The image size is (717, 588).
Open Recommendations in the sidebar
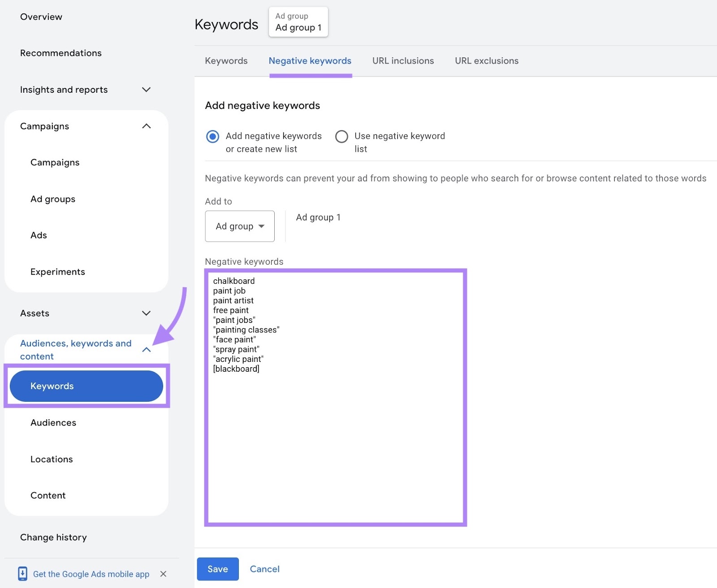[x=60, y=53]
